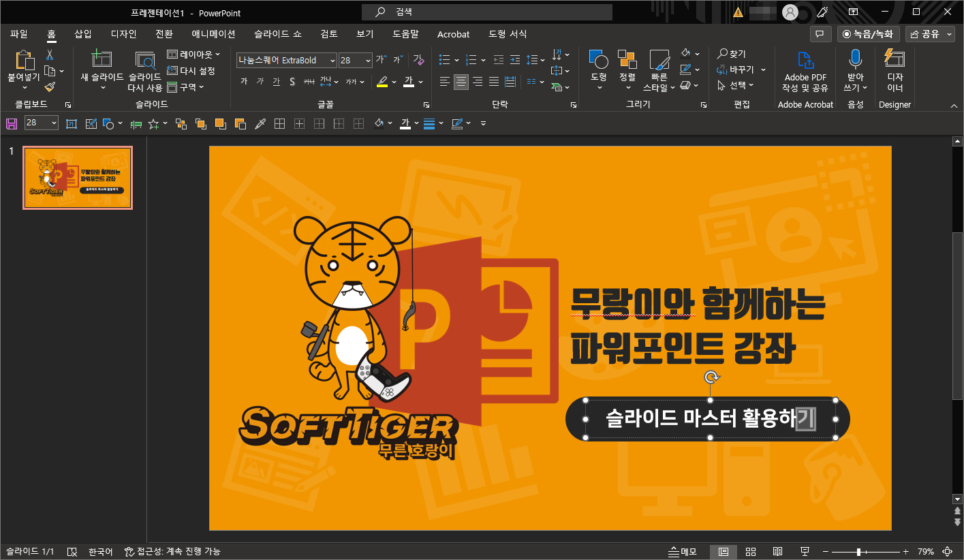
Task: Open the Acrobat ribbon tab
Action: 453,34
